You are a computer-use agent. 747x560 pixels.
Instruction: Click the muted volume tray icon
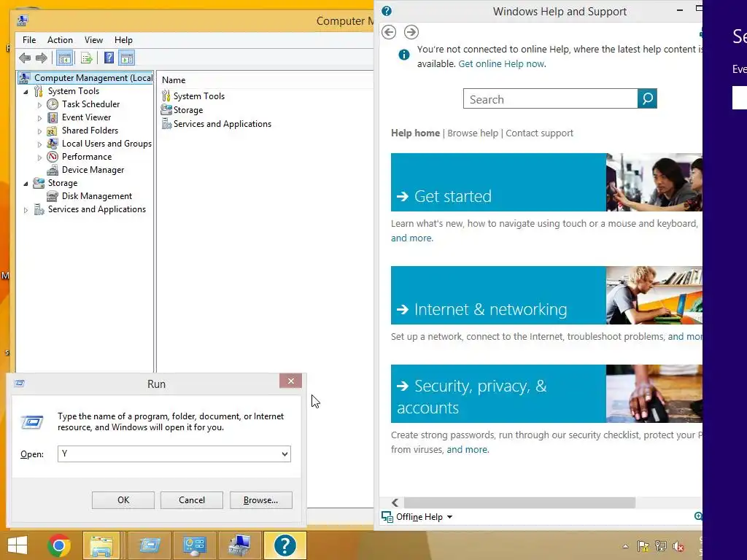678,546
